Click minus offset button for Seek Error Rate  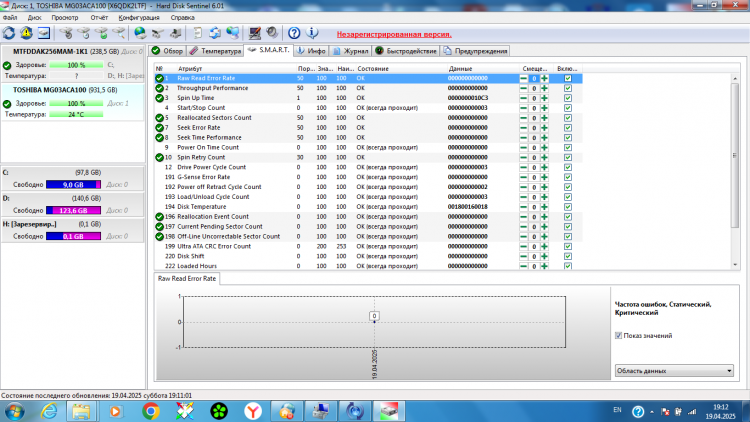pyautogui.click(x=524, y=128)
